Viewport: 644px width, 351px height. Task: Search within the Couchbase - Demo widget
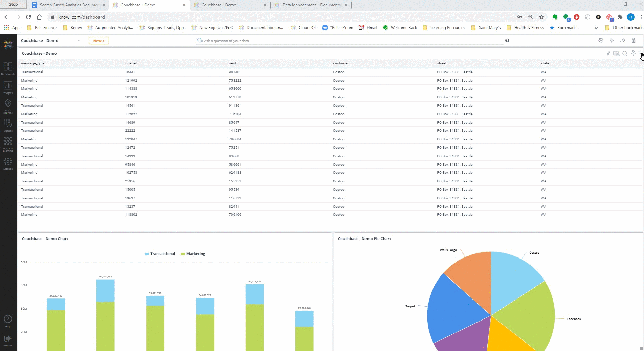pyautogui.click(x=625, y=54)
